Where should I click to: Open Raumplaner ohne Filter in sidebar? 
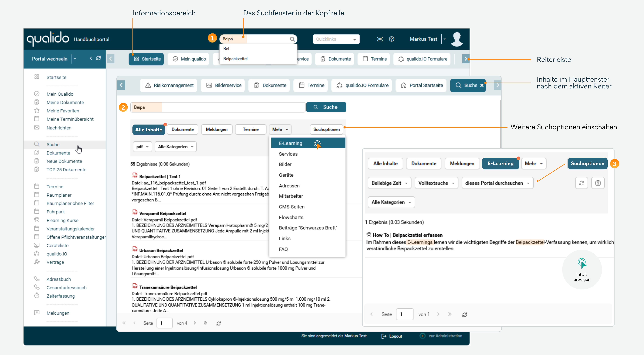pyautogui.click(x=70, y=203)
